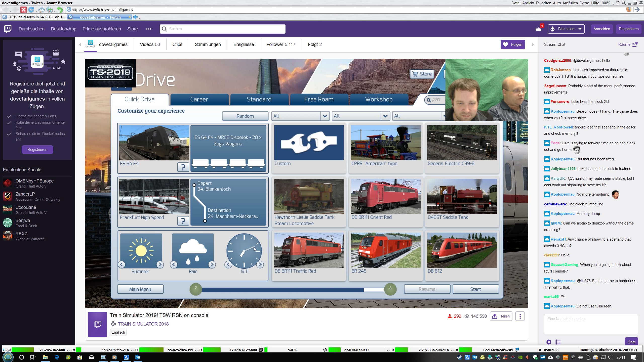
Task: Launch Microsoft Edge from the taskbar
Action: point(57,357)
